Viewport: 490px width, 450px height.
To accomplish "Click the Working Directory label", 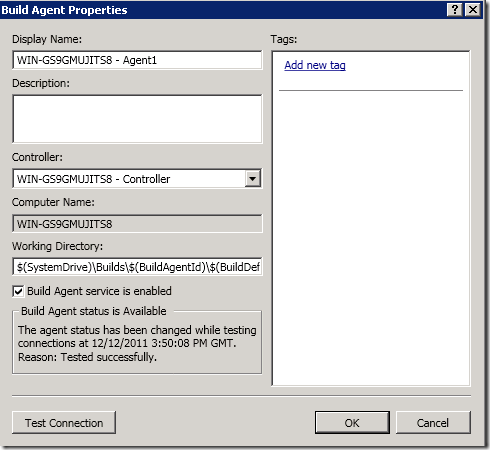I will 57,246.
